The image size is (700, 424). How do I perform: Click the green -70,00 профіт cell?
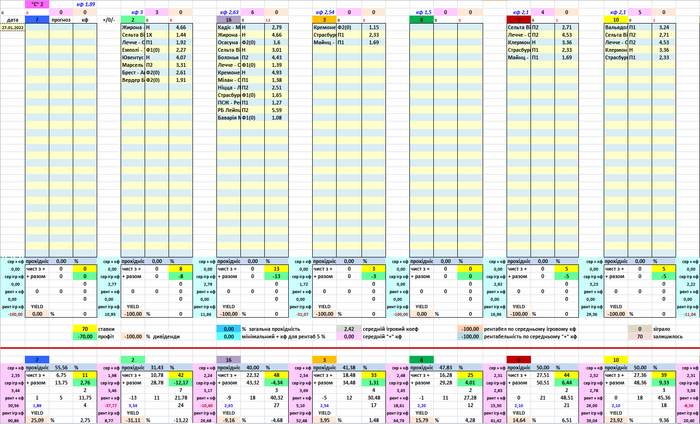pyautogui.click(x=85, y=337)
